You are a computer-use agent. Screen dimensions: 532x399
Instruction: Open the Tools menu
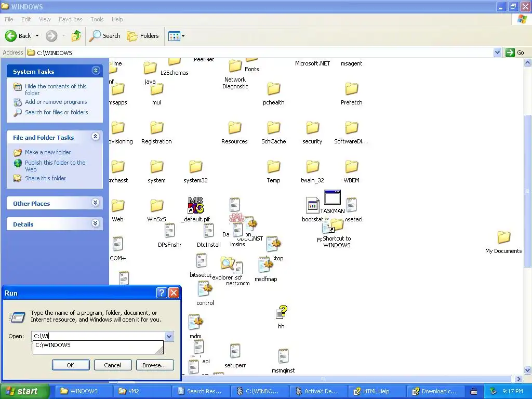click(x=97, y=19)
